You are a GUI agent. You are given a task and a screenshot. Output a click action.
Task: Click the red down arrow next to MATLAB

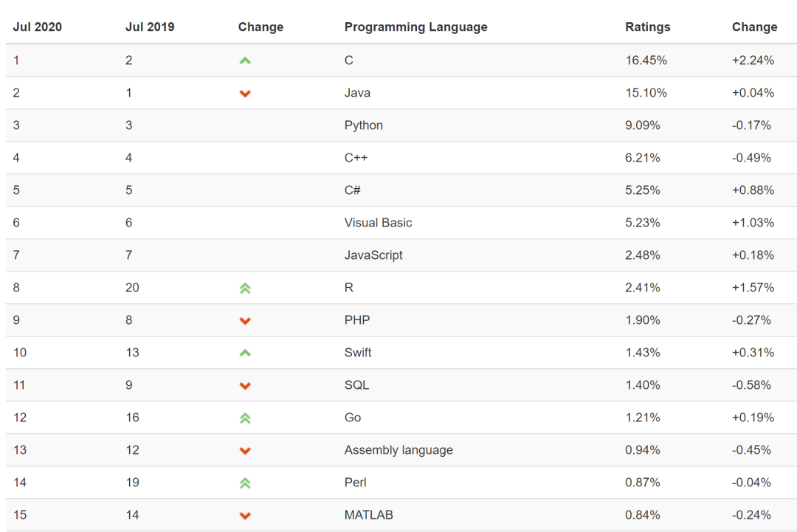(245, 516)
